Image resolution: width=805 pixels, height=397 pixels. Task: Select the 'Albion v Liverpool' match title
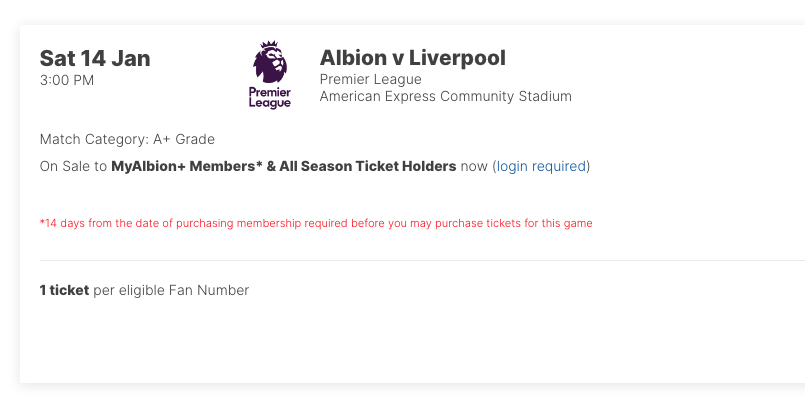tap(412, 58)
